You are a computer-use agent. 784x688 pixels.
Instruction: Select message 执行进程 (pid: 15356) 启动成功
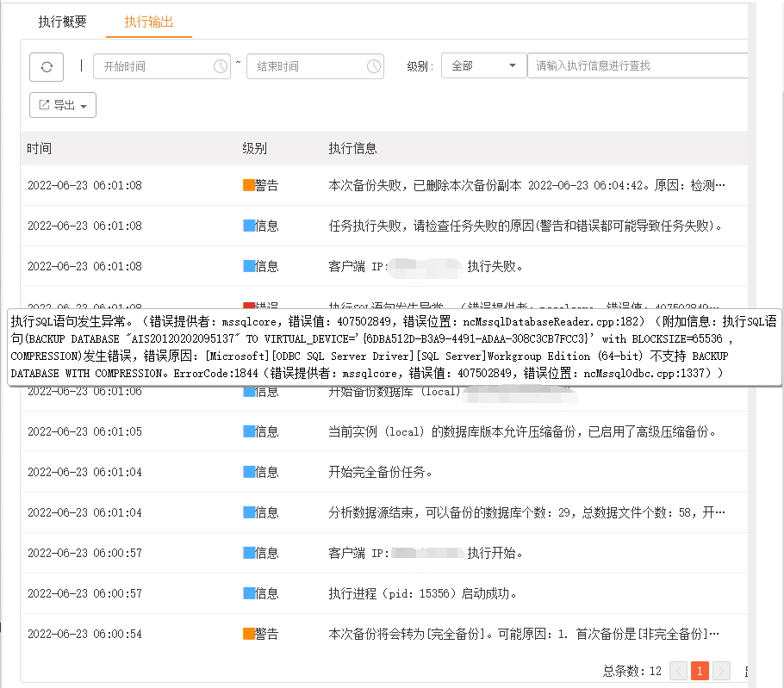(x=423, y=593)
